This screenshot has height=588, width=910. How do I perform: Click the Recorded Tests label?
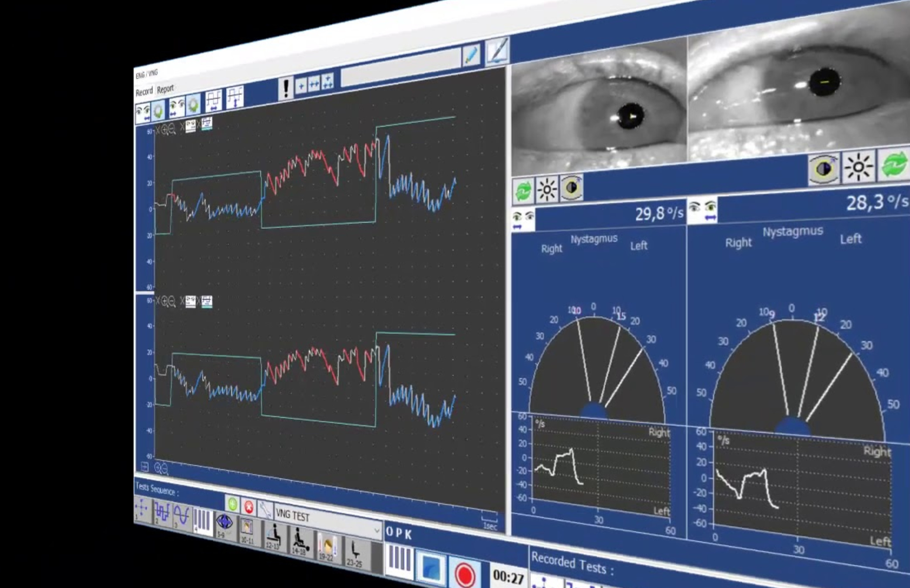coord(572,563)
